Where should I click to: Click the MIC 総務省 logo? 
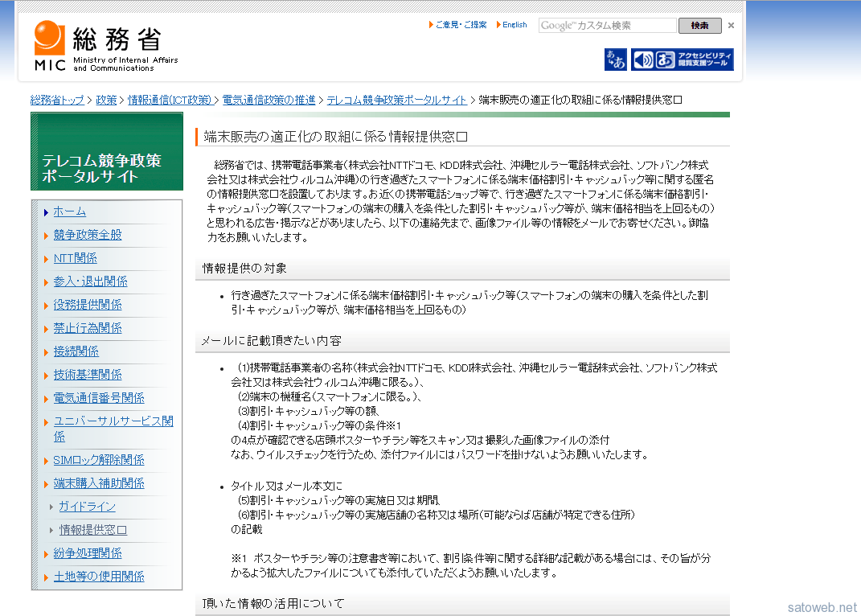106,46
